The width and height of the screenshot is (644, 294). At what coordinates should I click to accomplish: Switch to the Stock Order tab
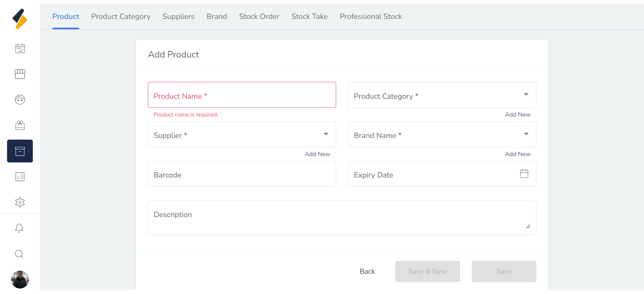tap(259, 17)
